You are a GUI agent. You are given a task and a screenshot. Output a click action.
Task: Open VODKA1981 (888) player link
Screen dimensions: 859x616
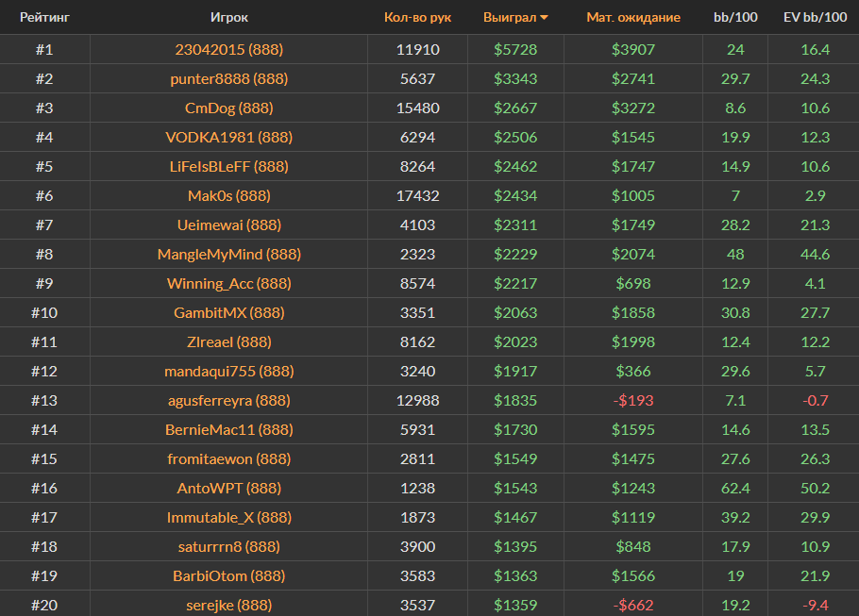228,137
